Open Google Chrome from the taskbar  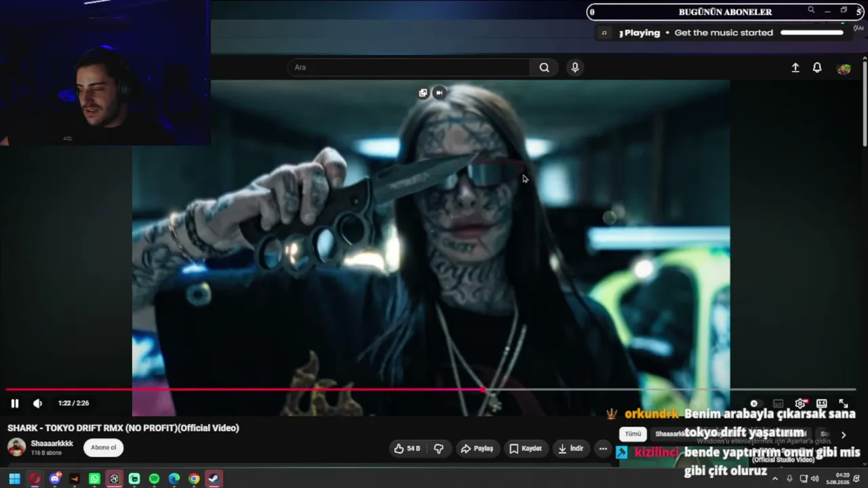tap(194, 479)
